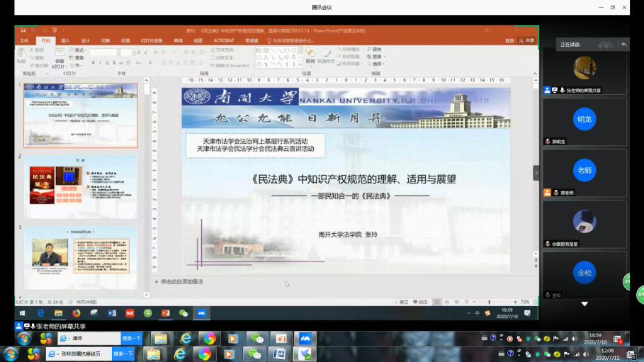
Task: Click the Undo arrow in quick access toolbar
Action: [x=34, y=30]
